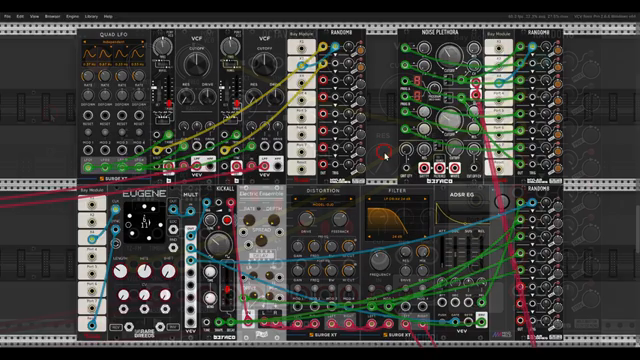Screen dimensions: 640x360
Task: Click the Distortion DRIVE knob
Action: [x=306, y=220]
